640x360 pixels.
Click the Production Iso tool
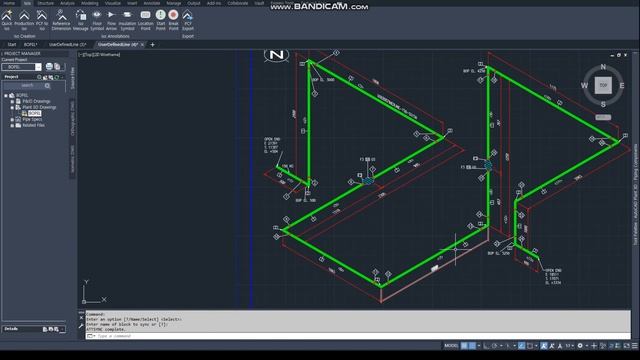(x=24, y=20)
